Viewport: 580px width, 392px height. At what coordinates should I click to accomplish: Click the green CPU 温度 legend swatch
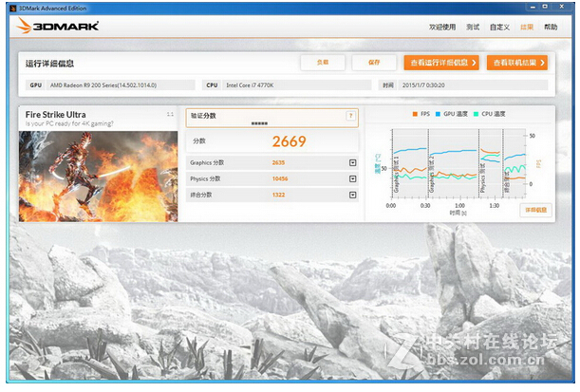click(x=477, y=114)
